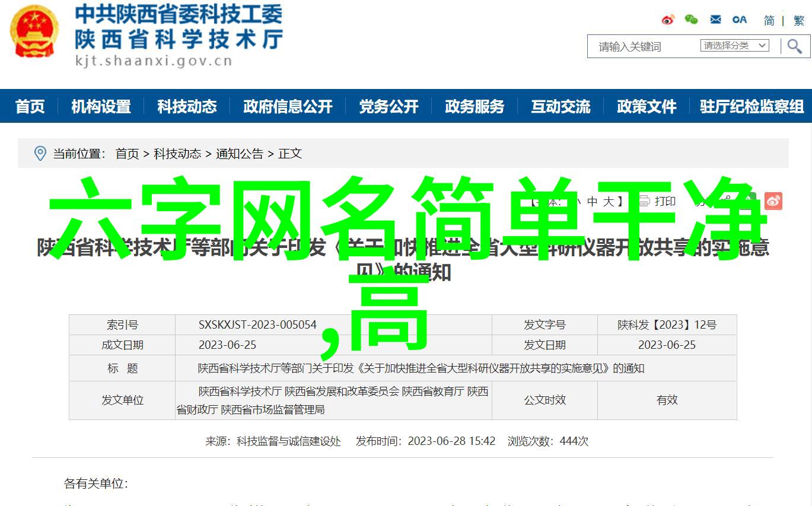The height and width of the screenshot is (506, 812).
Task: Switch to traditional Chinese 繁
Action: [x=799, y=20]
